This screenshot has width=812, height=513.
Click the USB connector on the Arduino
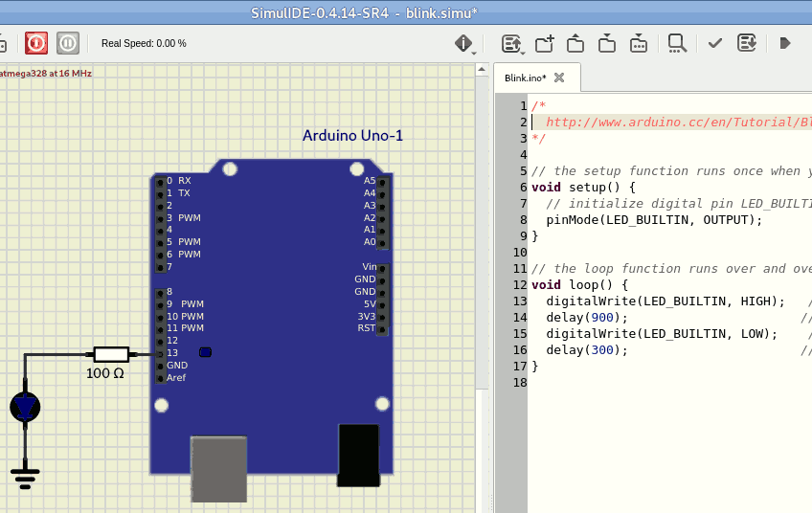click(x=218, y=469)
